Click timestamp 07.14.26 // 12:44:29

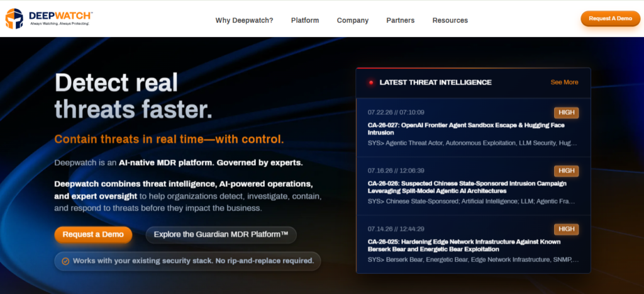[x=396, y=229]
